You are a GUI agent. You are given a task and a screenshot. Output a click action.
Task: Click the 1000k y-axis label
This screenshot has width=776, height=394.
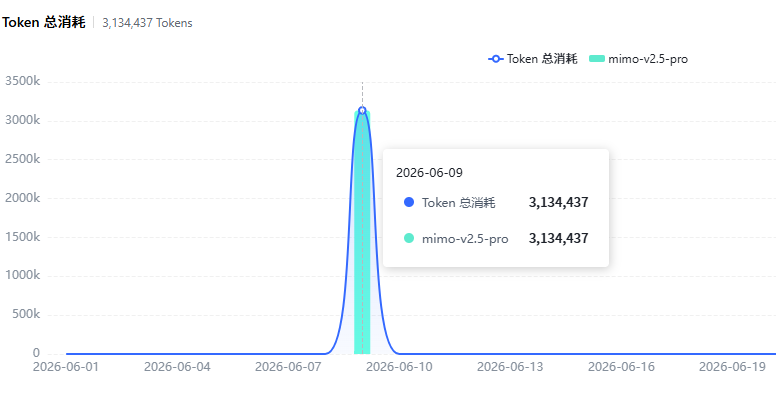22,276
